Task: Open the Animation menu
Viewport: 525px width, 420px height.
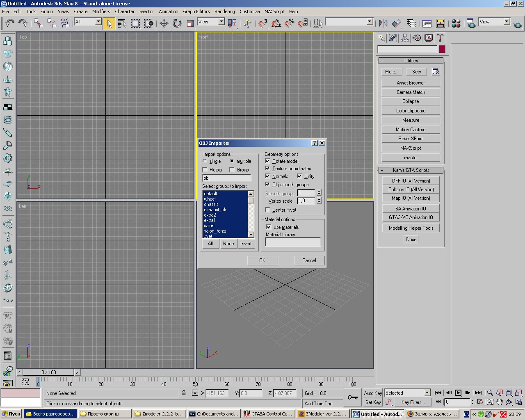Action: pos(169,11)
